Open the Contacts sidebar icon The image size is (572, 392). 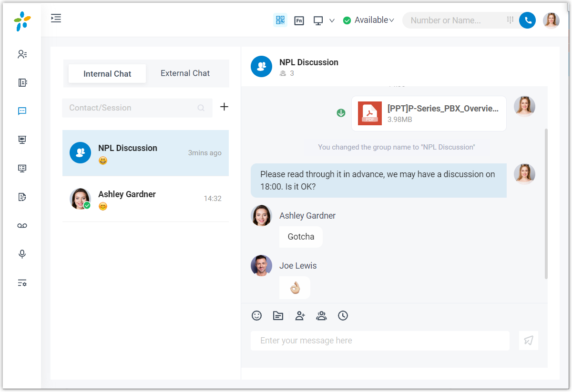(22, 54)
